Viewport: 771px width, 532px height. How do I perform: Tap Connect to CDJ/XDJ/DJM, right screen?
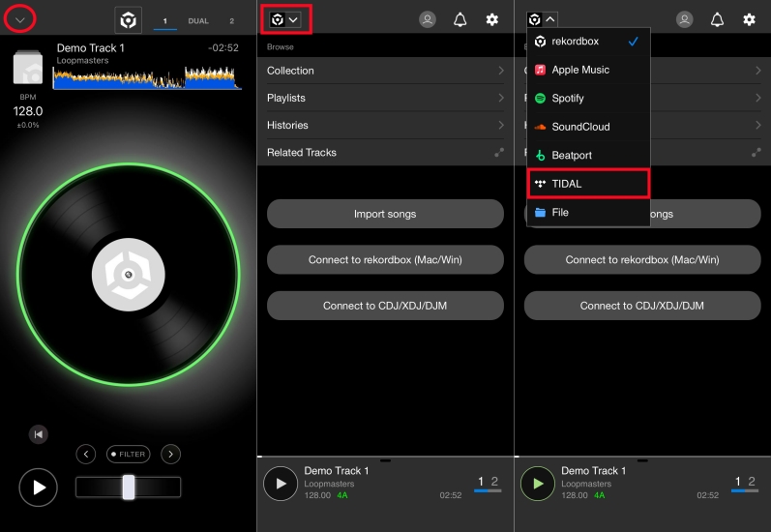pos(642,306)
